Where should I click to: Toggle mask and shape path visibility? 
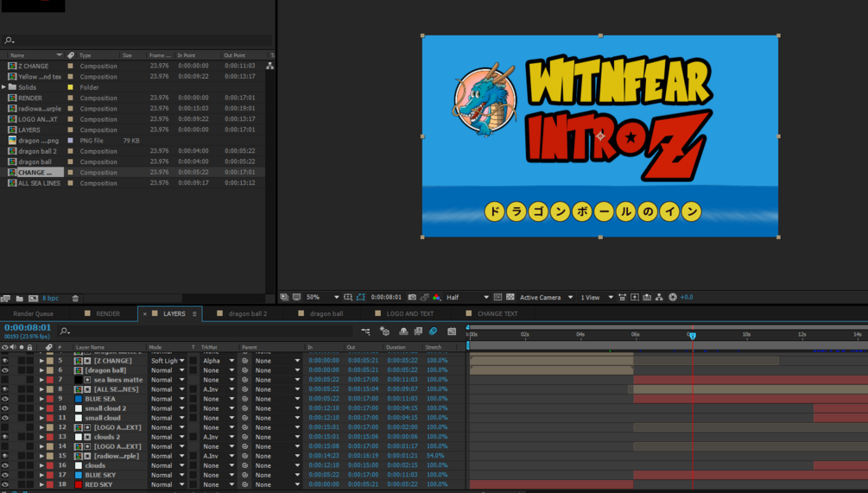click(360, 297)
